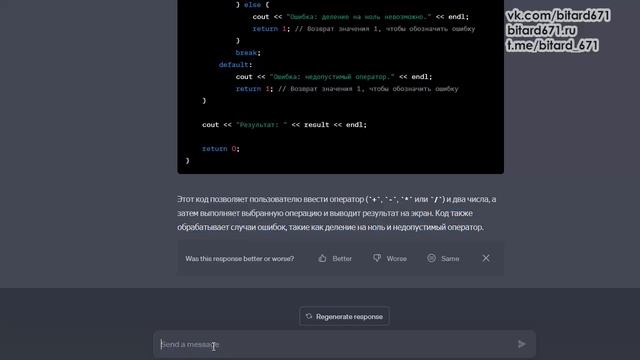The image size is (640, 360).
Task: Click the "Was this response better or worse?" text
Action: pyautogui.click(x=240, y=259)
